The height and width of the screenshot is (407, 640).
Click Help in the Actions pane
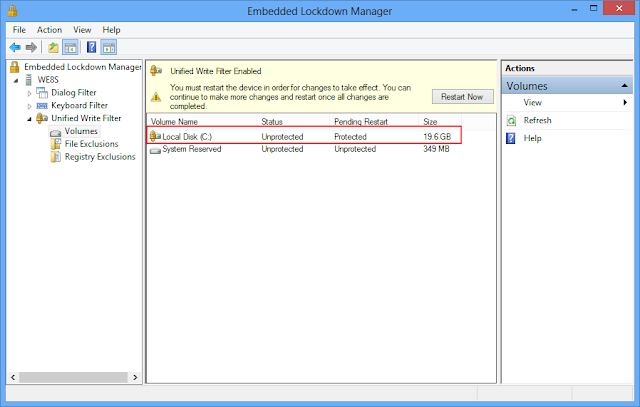(532, 138)
